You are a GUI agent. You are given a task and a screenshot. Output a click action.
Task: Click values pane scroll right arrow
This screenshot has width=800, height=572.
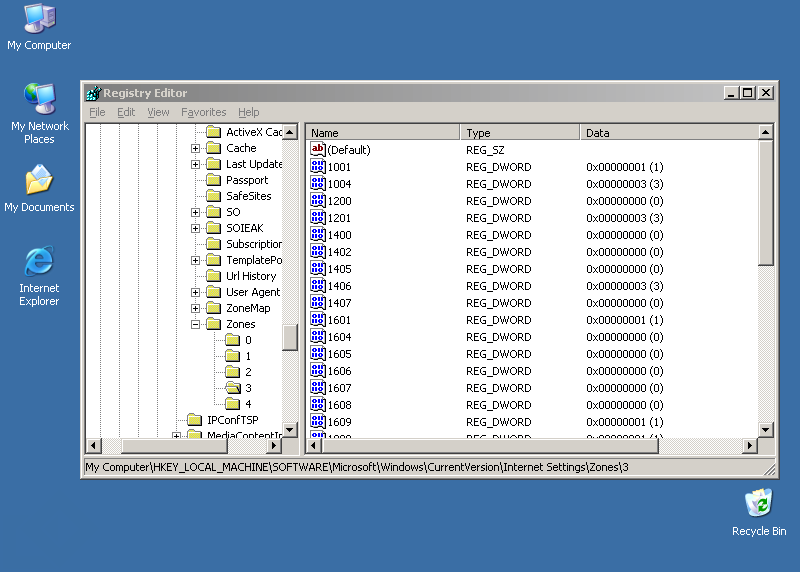tap(749, 445)
